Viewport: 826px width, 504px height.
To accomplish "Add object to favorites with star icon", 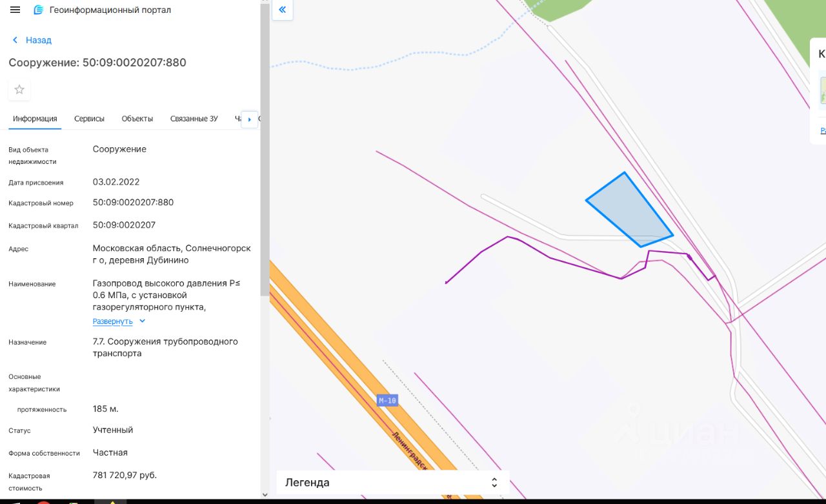I will coord(19,90).
